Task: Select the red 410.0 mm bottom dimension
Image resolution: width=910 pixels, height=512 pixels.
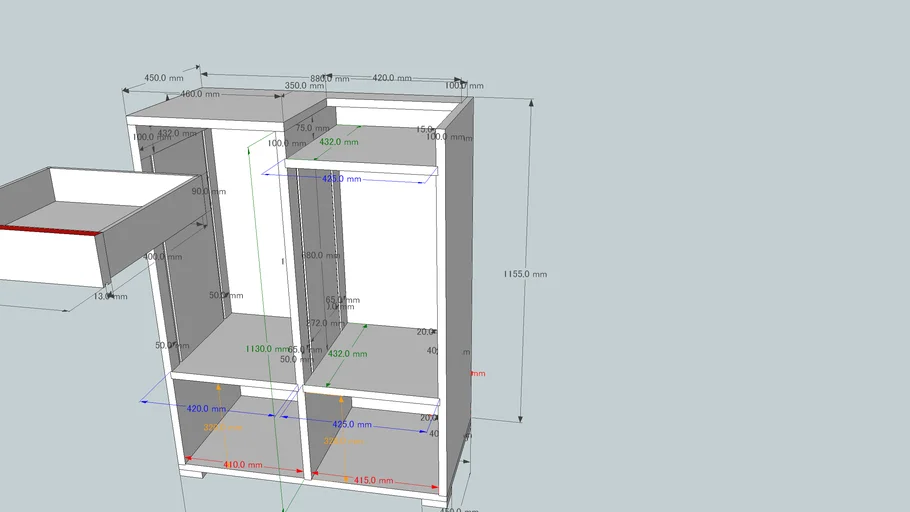Action: click(x=242, y=465)
